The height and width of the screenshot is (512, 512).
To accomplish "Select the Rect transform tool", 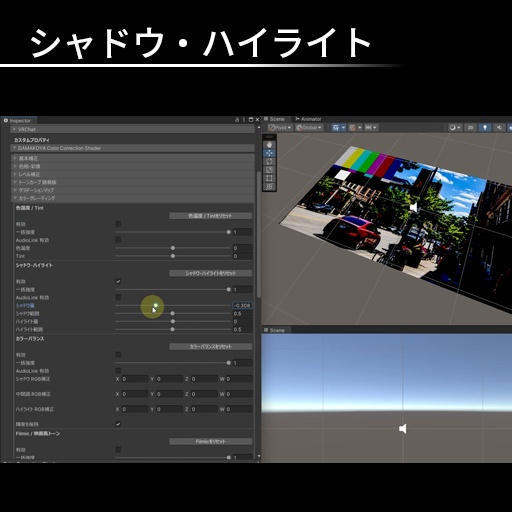I will (269, 178).
